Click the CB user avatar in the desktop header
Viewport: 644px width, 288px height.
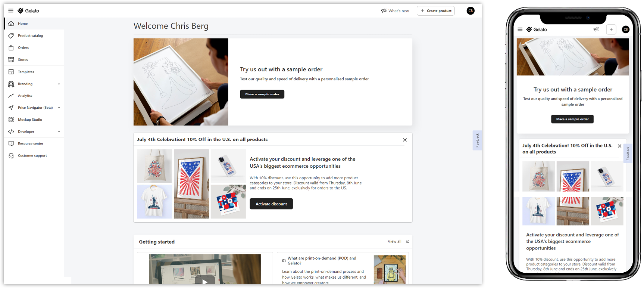coord(471,11)
